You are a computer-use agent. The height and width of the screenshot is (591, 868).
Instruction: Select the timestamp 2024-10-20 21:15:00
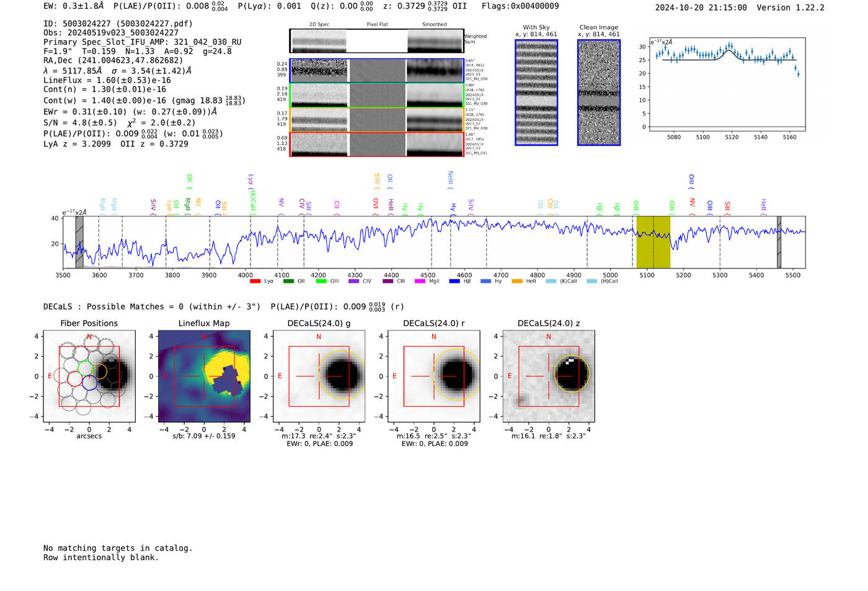pos(701,8)
